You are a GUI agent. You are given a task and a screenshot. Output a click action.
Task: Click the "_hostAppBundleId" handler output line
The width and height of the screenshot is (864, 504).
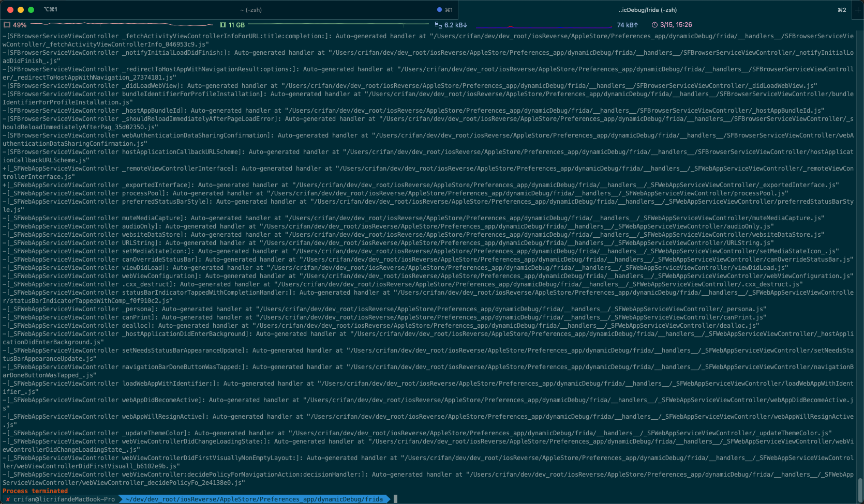[x=413, y=111]
